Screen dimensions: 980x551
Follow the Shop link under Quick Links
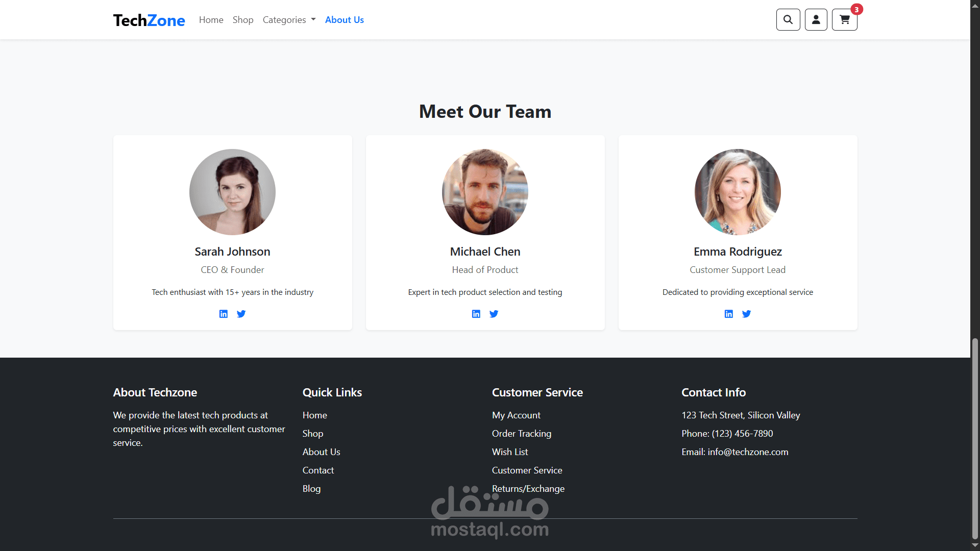coord(313,434)
